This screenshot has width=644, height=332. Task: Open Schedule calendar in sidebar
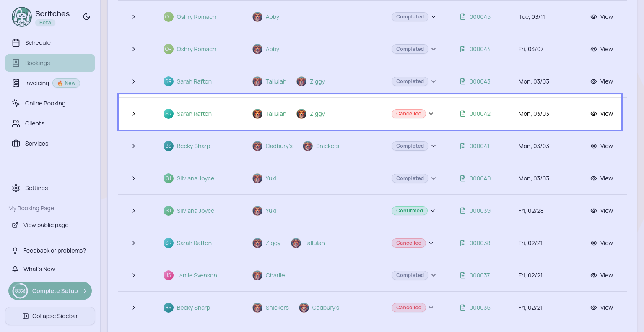tap(16, 43)
